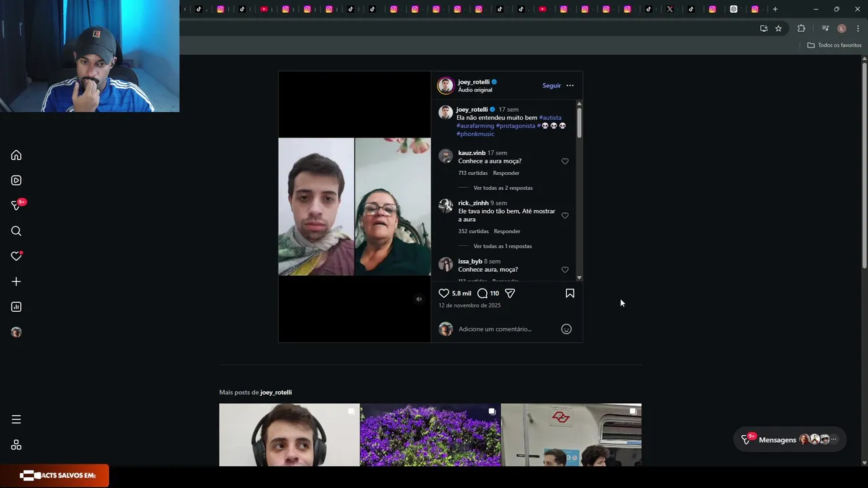Toggle the video mute speaker icon
This screenshot has width=868, height=488.
419,299
